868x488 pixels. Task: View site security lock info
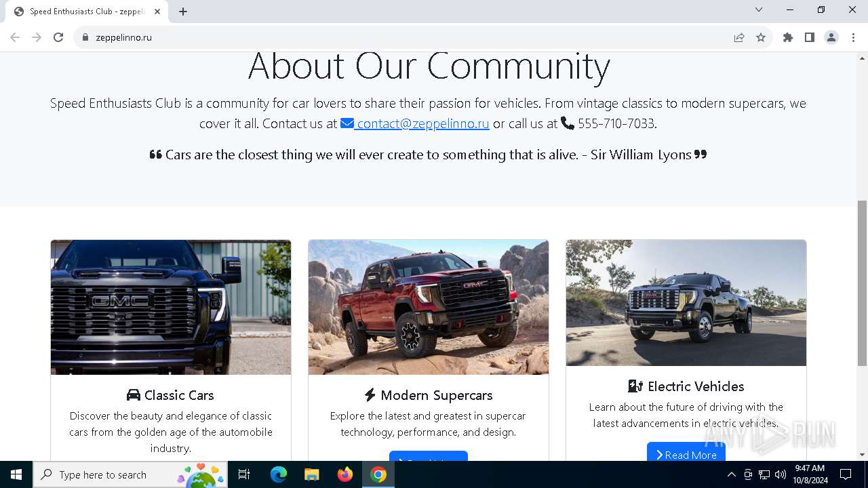[85, 37]
